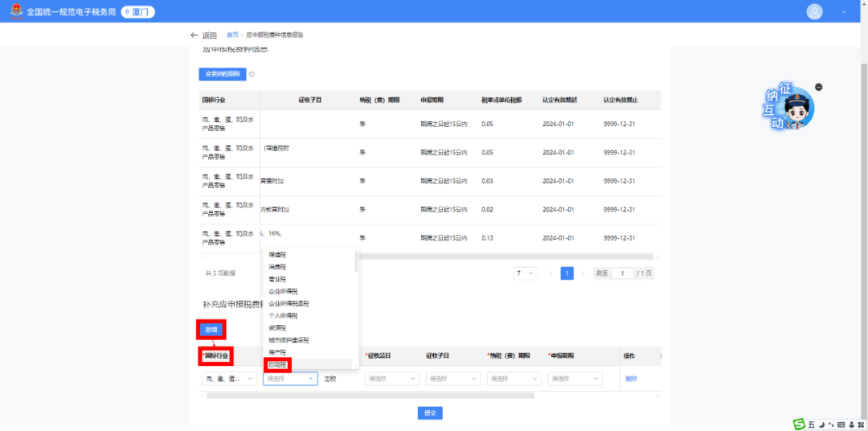Click the 新增 button
Viewport: 868px width, 431px height.
211,330
